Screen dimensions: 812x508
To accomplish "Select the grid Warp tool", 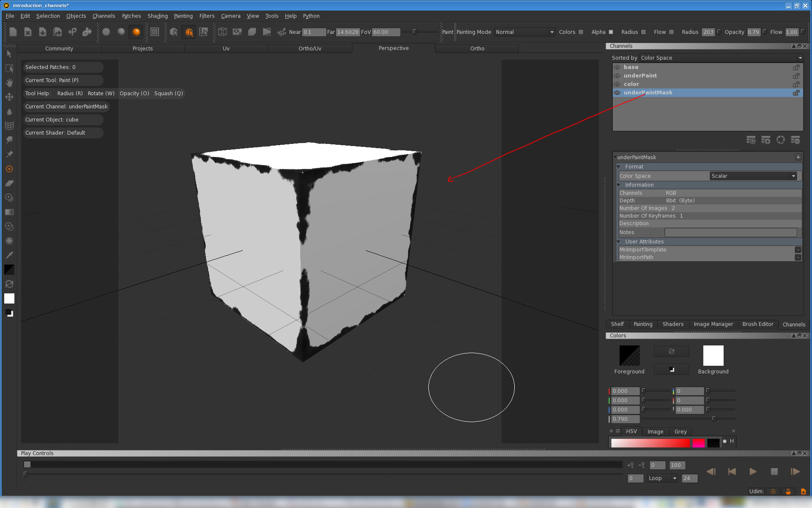I will pos(9,126).
